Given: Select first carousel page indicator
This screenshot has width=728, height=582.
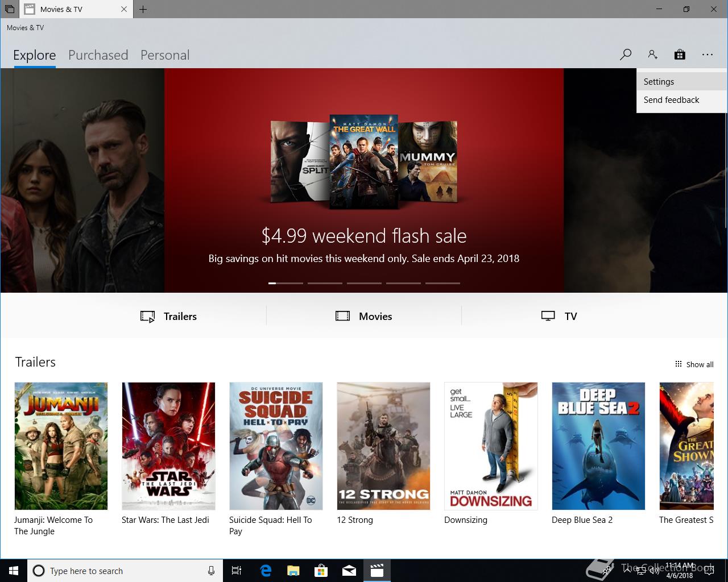Looking at the screenshot, I should pos(286,283).
